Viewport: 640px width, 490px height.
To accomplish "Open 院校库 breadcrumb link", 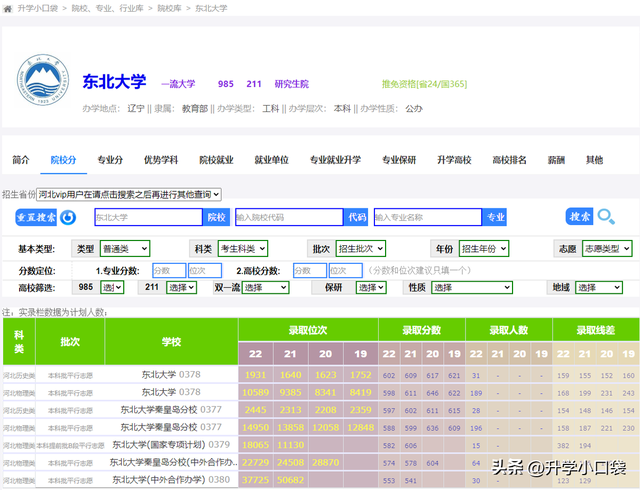I will point(169,8).
